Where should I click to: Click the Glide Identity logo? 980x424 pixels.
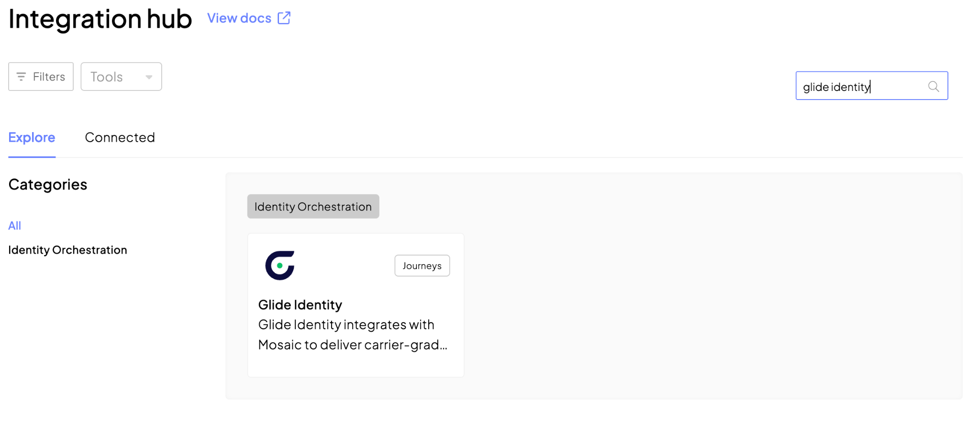280,265
